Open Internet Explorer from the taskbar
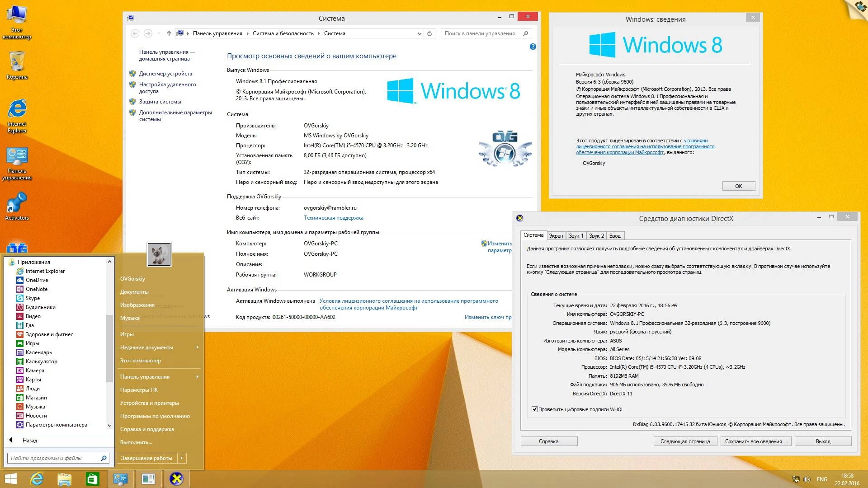The height and width of the screenshot is (488, 868). point(37,479)
